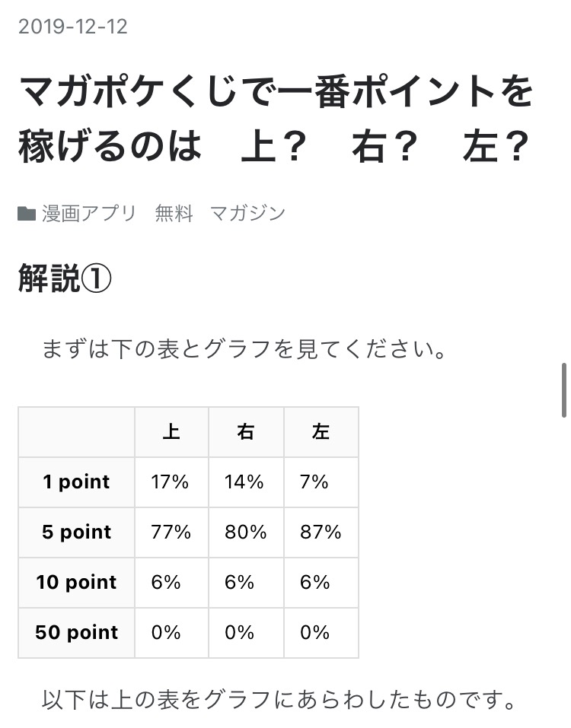Viewport: 571px width, 728px height.
Task: Click the 5 point row header
Action: point(76,532)
